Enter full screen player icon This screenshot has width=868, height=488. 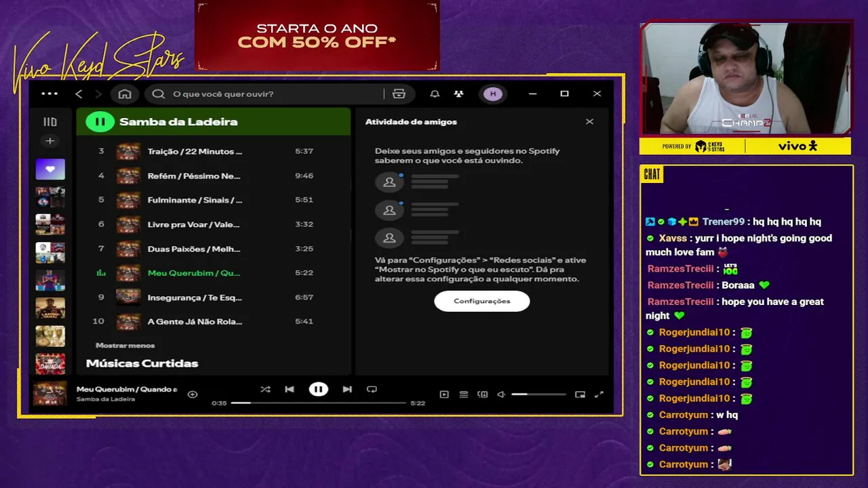599,394
